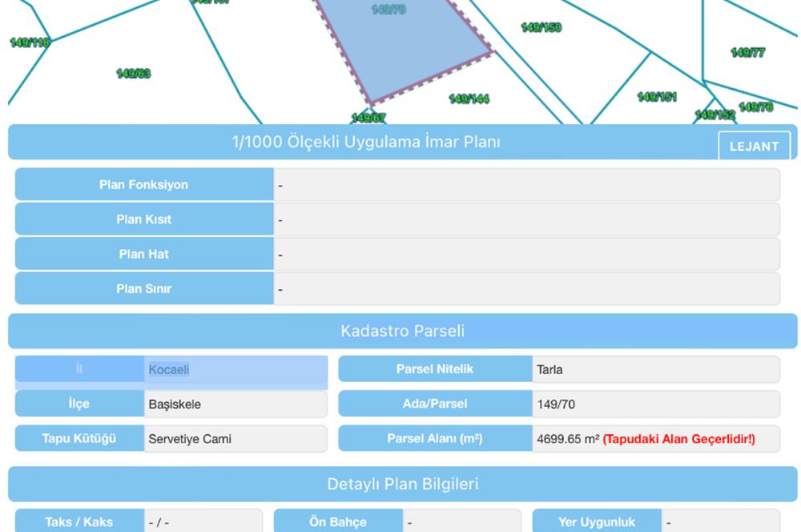The width and height of the screenshot is (801, 532).
Task: Click the Taks / Kaks label
Action: 79,522
